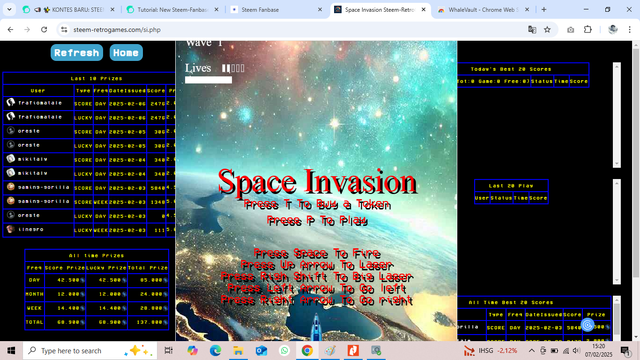Image resolution: width=640 pixels, height=360 pixels.
Task: Click the Space Invasion title
Action: point(317,182)
